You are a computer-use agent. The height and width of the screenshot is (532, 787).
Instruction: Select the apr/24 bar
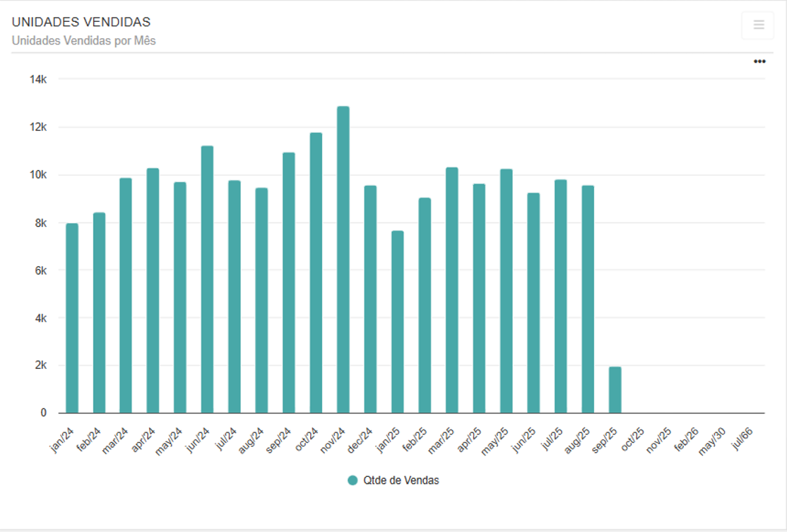pyautogui.click(x=153, y=290)
